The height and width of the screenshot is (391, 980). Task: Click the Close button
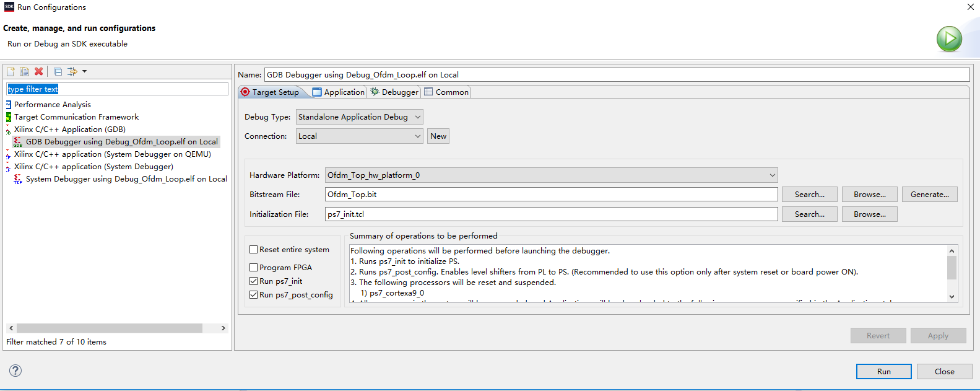pos(945,372)
